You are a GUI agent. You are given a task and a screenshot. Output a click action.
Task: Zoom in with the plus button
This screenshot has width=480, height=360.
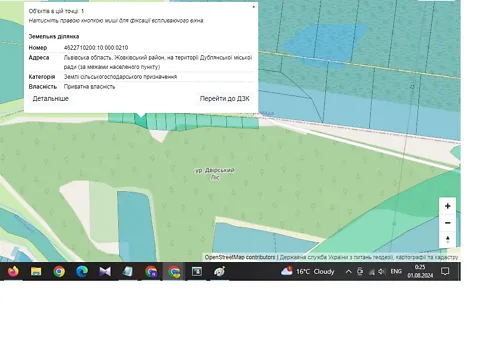tap(447, 206)
